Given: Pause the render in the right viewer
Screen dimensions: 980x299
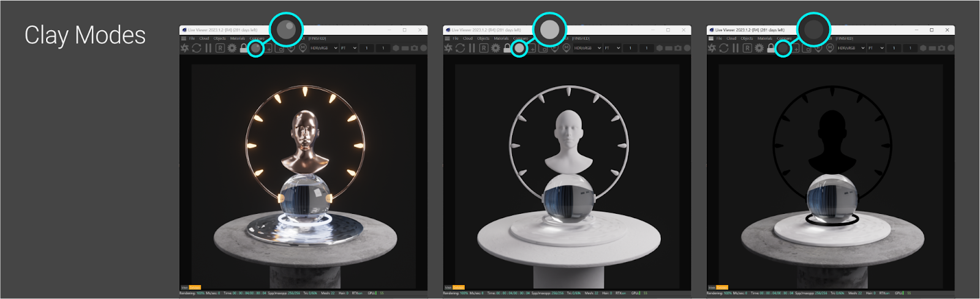Looking at the screenshot, I should 736,48.
